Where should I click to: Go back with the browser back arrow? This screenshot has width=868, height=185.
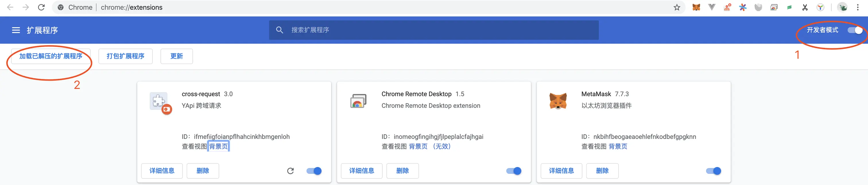tap(10, 7)
